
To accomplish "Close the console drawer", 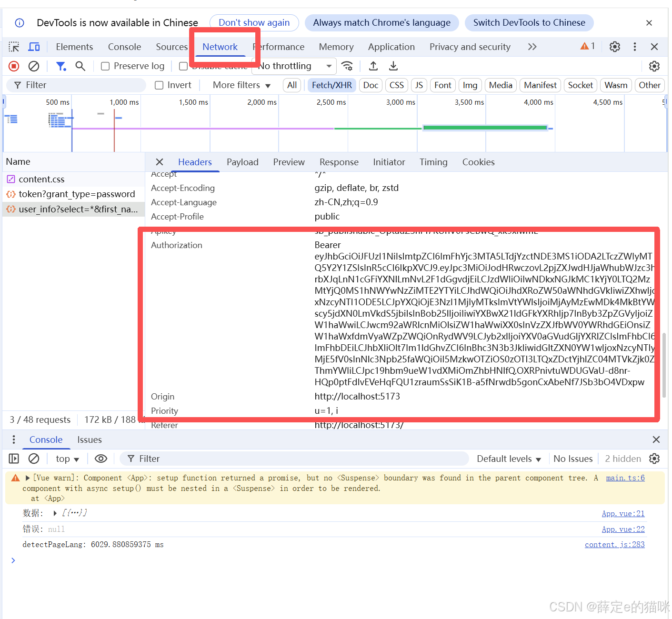I will pyautogui.click(x=656, y=439).
